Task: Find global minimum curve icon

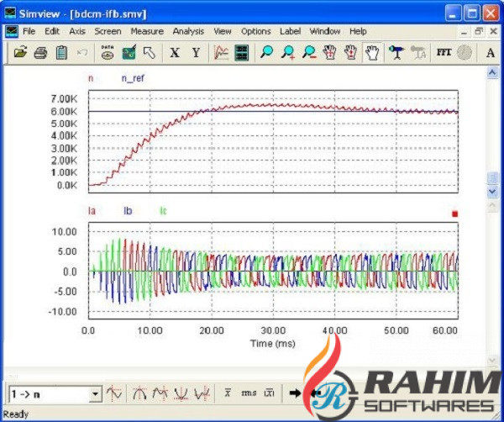Action: point(181,393)
